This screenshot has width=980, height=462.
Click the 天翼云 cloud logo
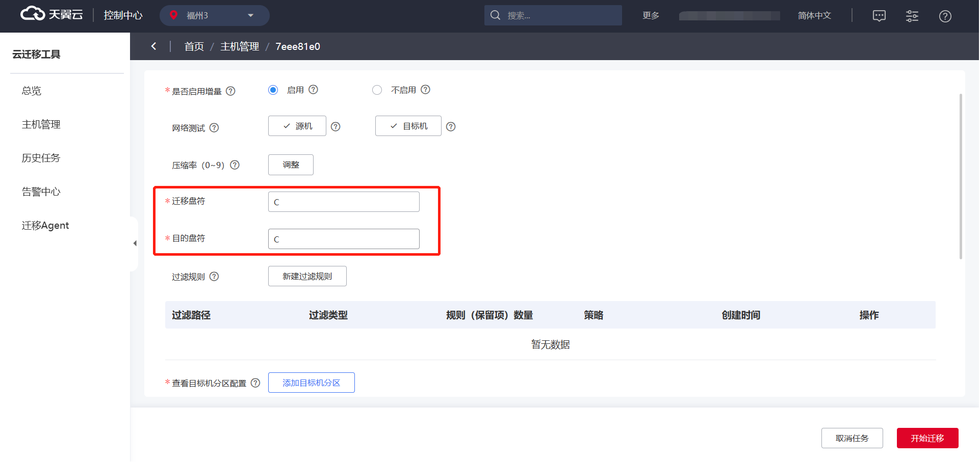(51, 14)
